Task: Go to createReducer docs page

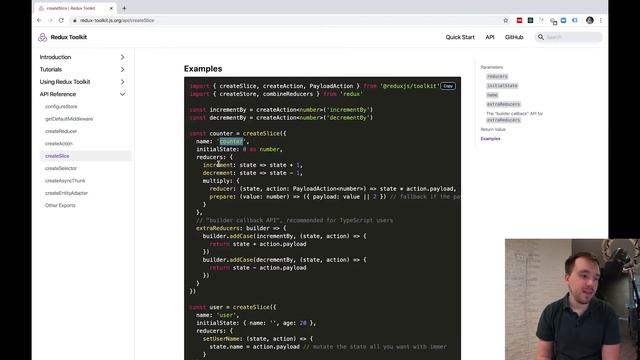Action: [x=61, y=131]
